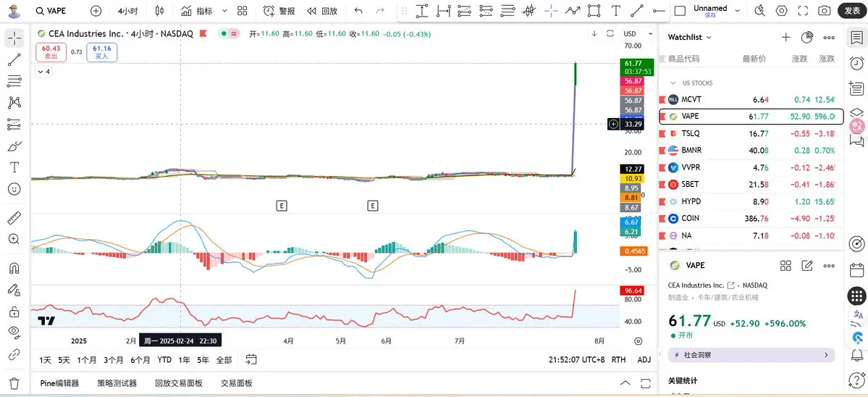
Task: Open the Watchlist name dropdown
Action: [690, 37]
